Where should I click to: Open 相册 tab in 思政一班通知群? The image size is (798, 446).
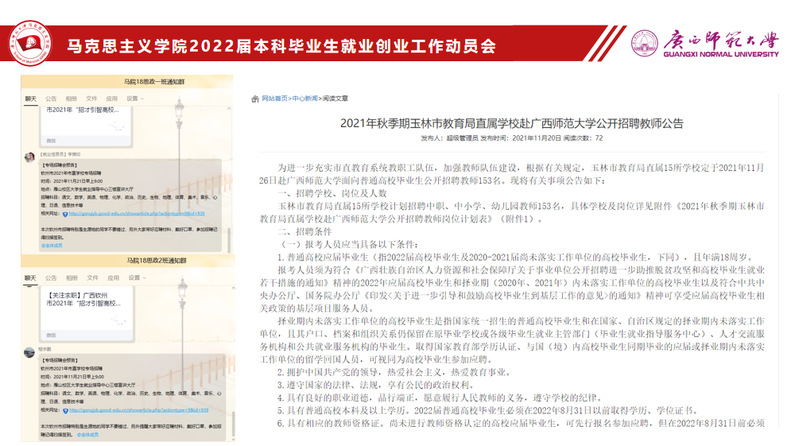tap(71, 99)
